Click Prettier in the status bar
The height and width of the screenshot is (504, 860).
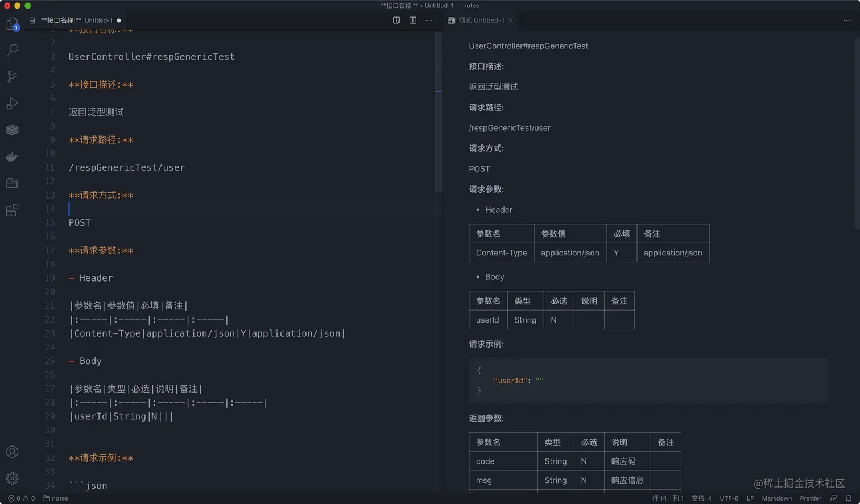coord(811,498)
